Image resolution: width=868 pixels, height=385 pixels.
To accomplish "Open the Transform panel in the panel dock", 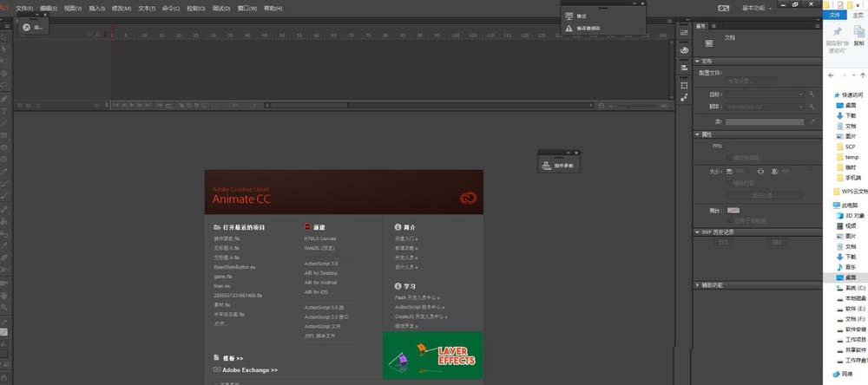I will click(684, 85).
